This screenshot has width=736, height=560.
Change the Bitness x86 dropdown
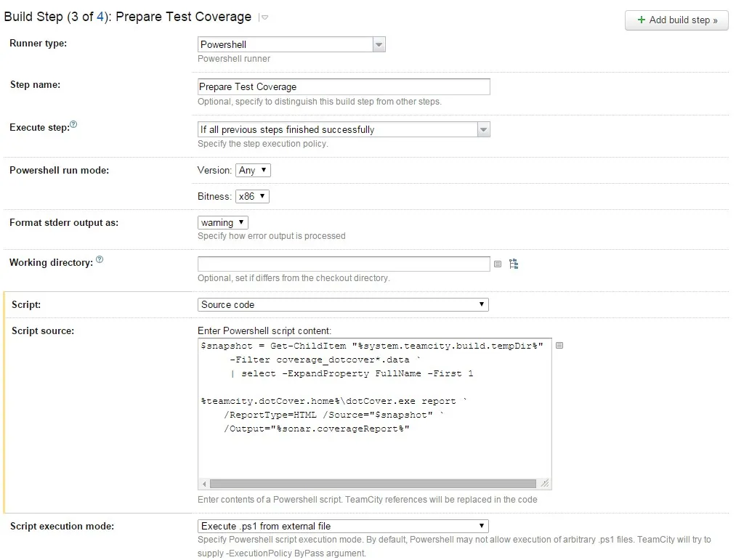tap(253, 196)
